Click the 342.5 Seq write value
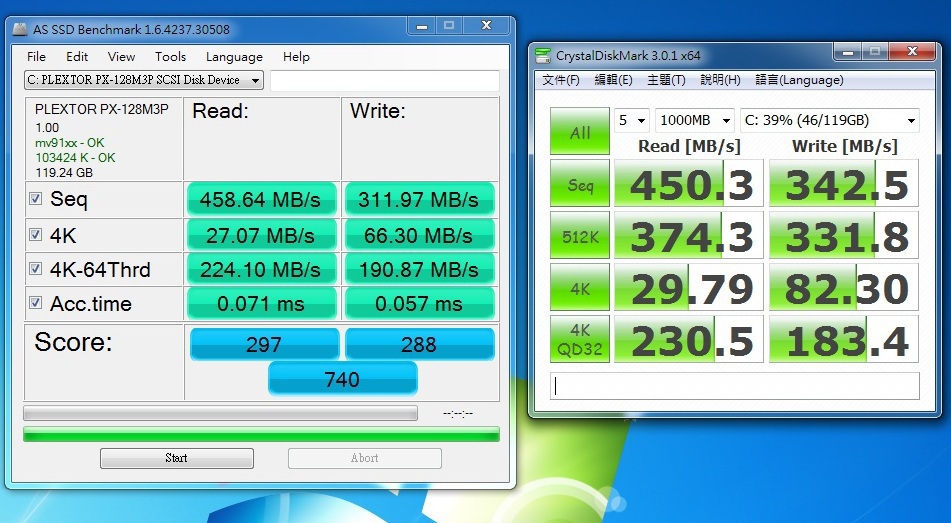The height and width of the screenshot is (523, 951). (844, 183)
